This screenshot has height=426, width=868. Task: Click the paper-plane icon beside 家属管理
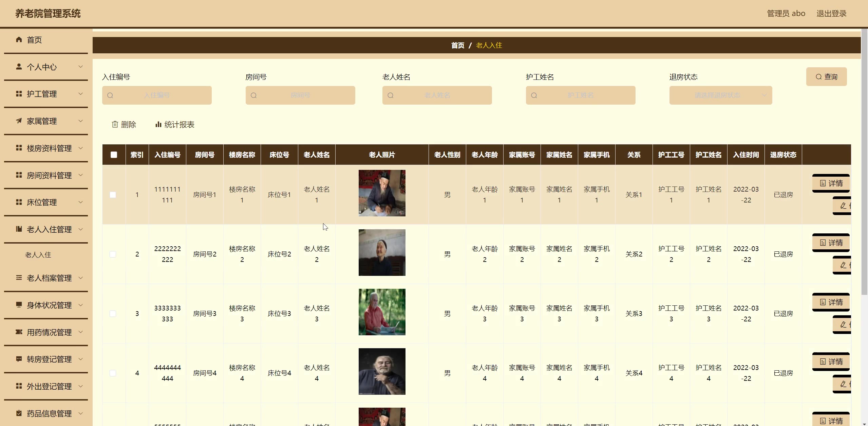[x=19, y=121]
